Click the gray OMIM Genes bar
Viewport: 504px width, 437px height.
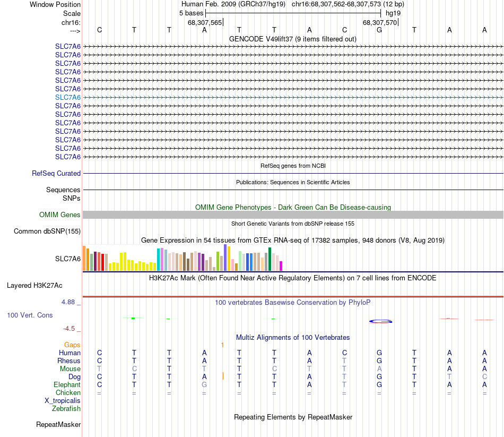pyautogui.click(x=293, y=215)
